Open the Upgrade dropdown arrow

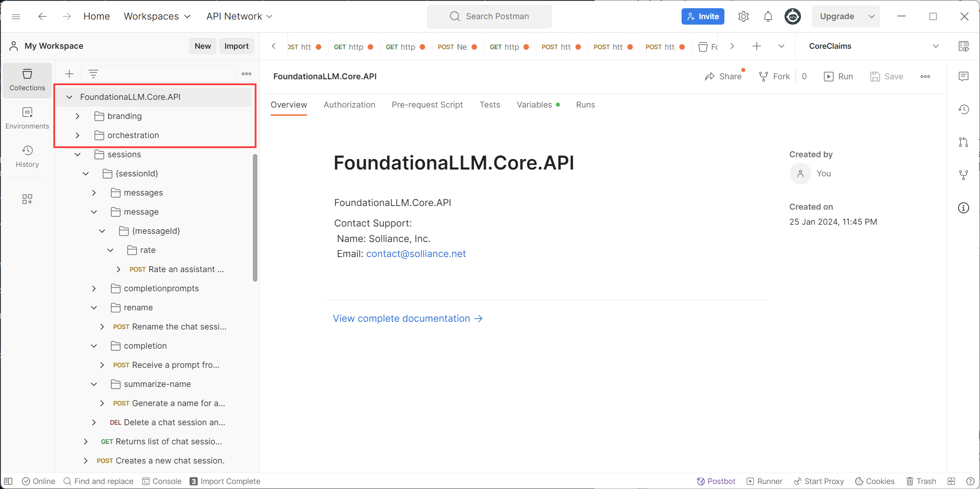(x=871, y=16)
